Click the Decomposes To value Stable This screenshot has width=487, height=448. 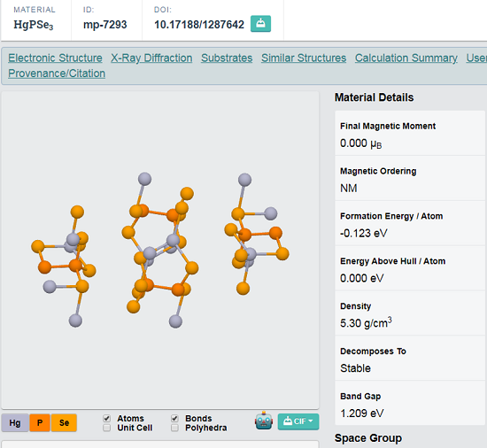pos(355,368)
